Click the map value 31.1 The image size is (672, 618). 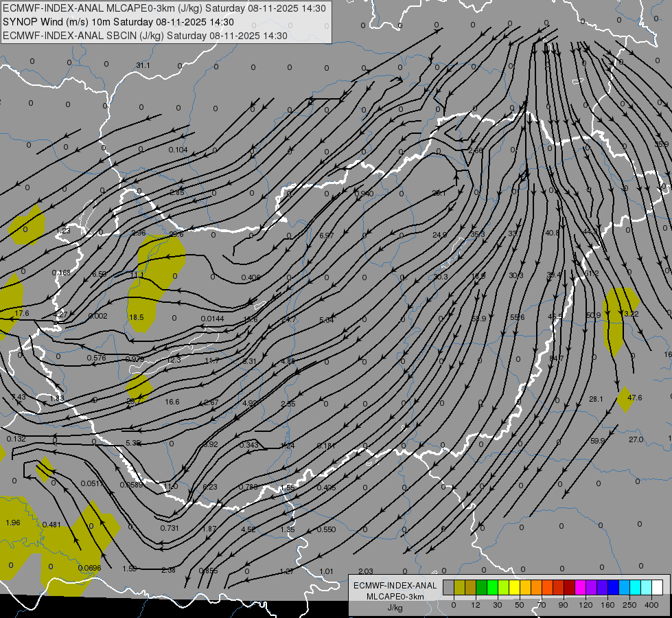(143, 65)
